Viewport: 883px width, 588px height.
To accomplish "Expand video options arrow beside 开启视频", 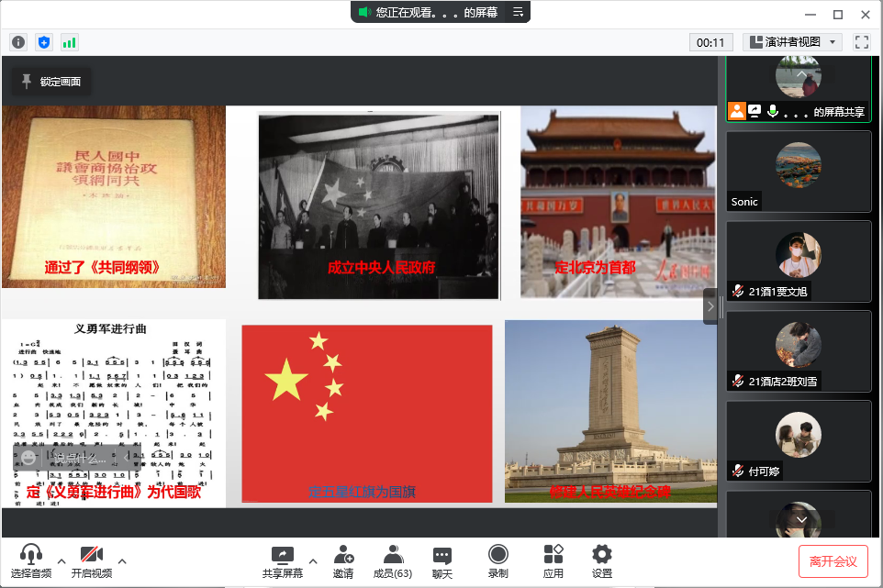I will click(122, 560).
